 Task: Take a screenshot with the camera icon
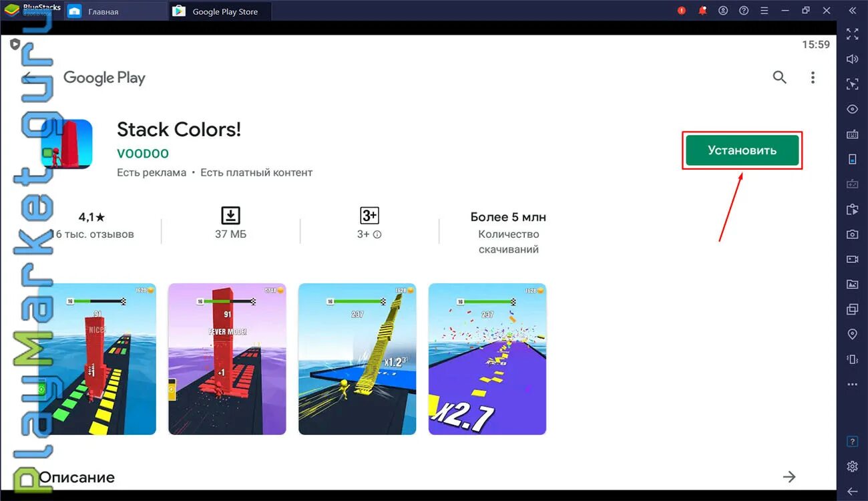click(852, 234)
